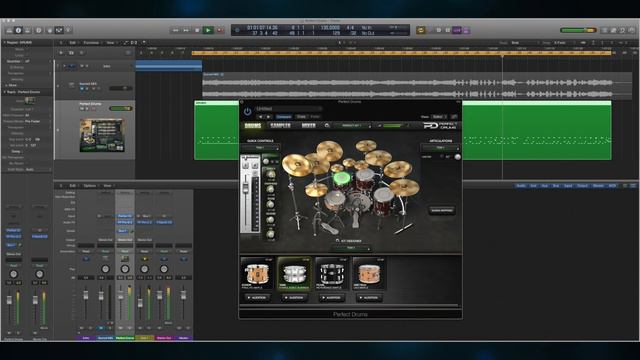Image resolution: width=640 pixels, height=360 pixels.
Task: Toggle the Mixer icon in control bar
Action: click(59, 30)
